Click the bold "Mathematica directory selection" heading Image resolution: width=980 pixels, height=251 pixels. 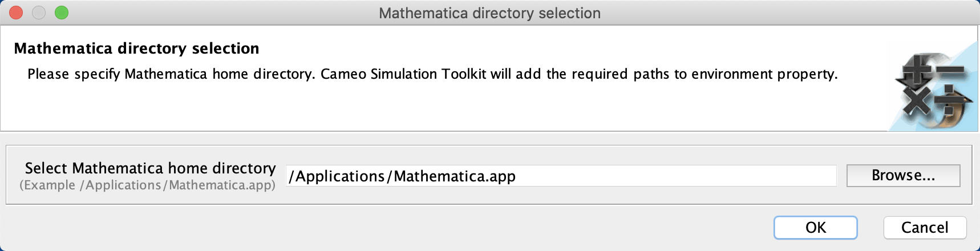tap(136, 48)
